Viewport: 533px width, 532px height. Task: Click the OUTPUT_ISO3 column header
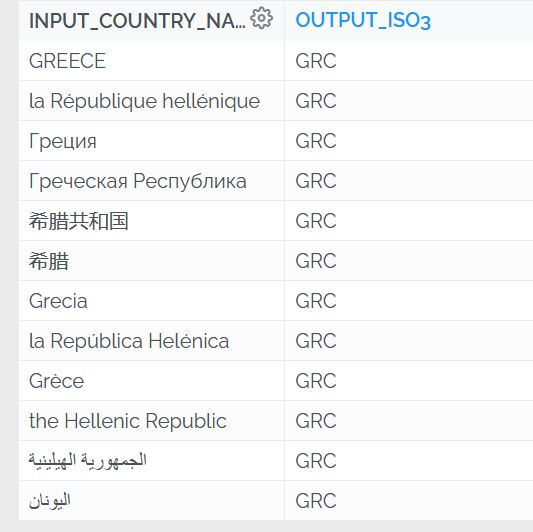(x=363, y=20)
